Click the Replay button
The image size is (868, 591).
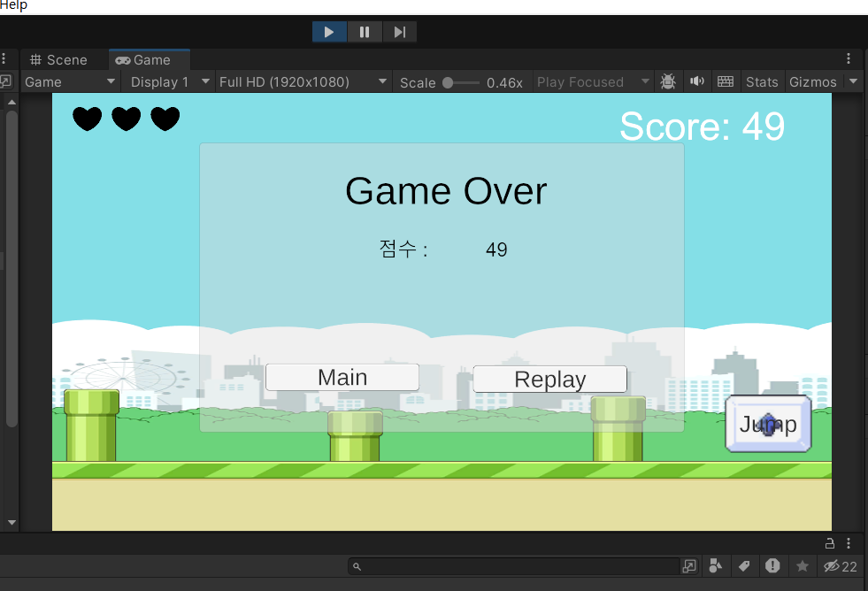click(x=549, y=379)
